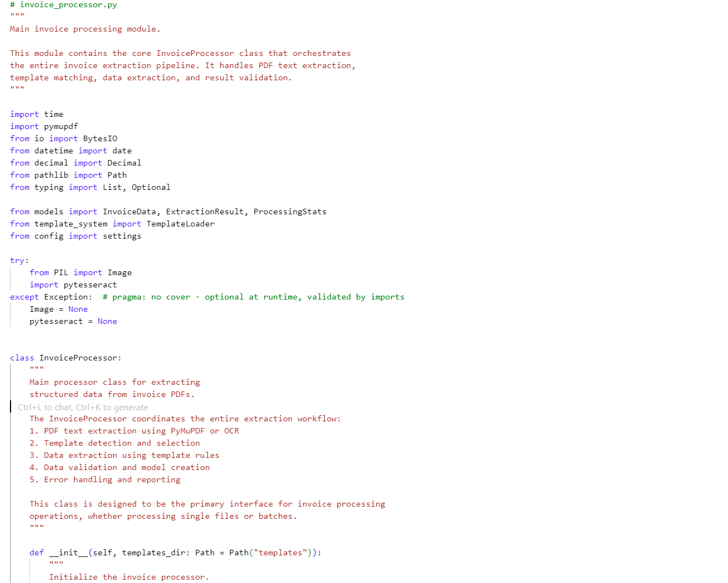Screen dimensions: 728x583
Task: Click the '# invoice_processor.py' comment at top
Action: coord(63,5)
